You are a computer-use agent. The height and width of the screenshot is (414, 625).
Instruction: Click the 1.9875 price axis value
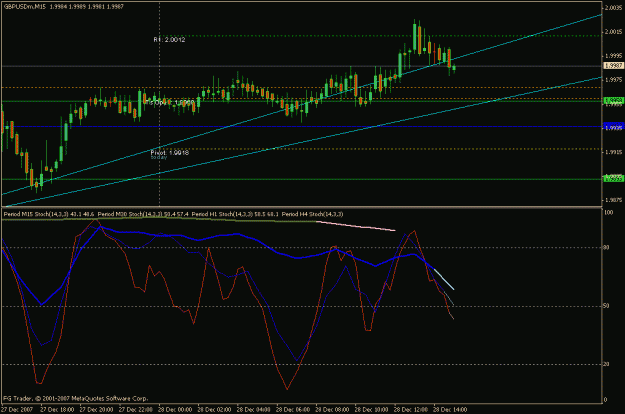tap(613, 200)
